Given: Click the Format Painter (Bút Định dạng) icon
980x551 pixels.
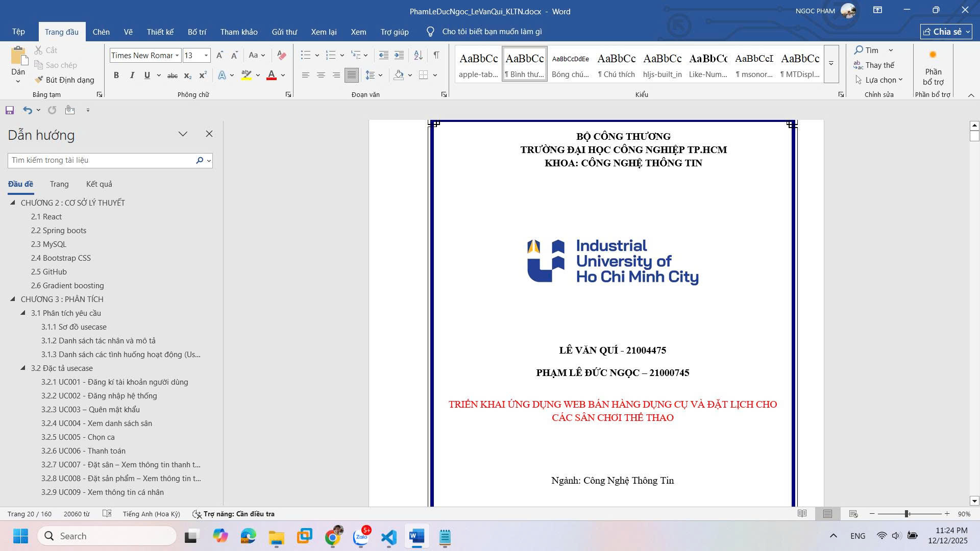Looking at the screenshot, I should [39, 80].
